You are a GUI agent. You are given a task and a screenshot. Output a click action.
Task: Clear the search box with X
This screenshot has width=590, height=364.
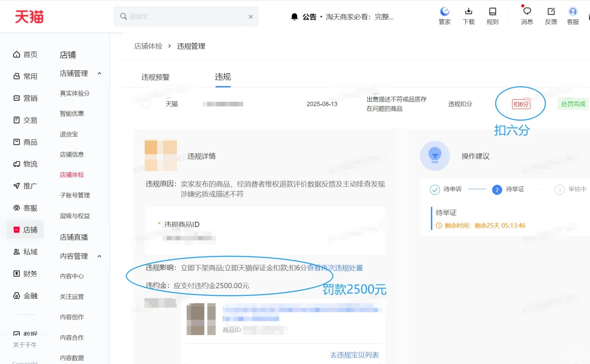[251, 17]
